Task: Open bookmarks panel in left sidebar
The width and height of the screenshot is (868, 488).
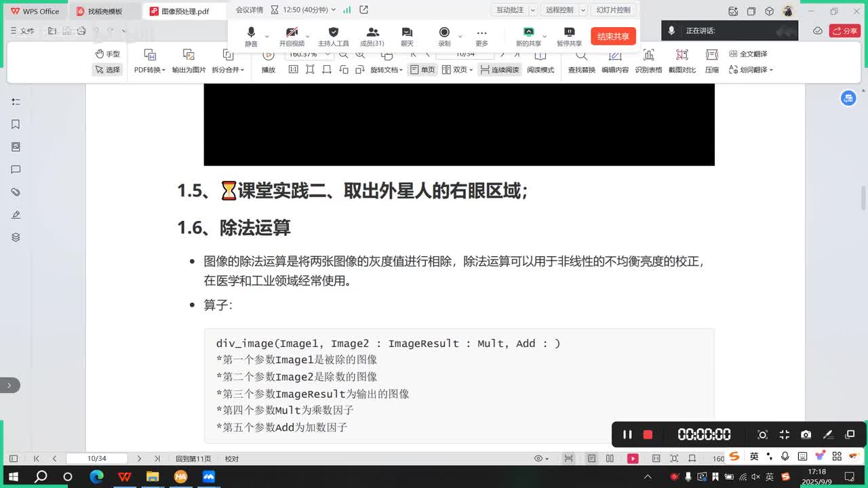Action: [x=16, y=124]
